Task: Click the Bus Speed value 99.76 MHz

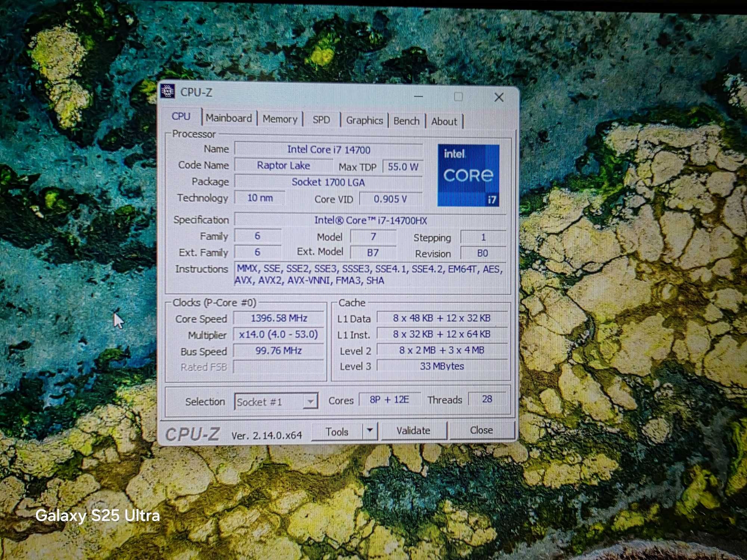Action: point(279,351)
